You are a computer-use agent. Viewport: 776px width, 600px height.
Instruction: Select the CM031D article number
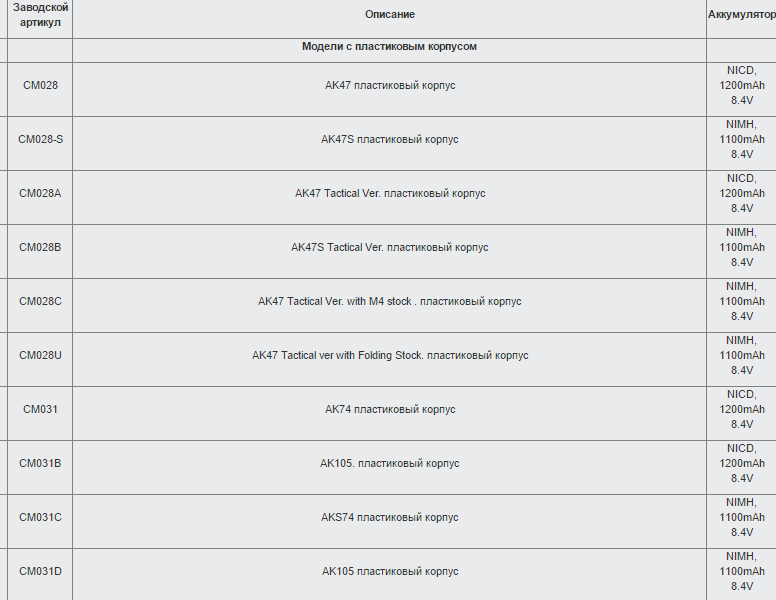point(40,571)
